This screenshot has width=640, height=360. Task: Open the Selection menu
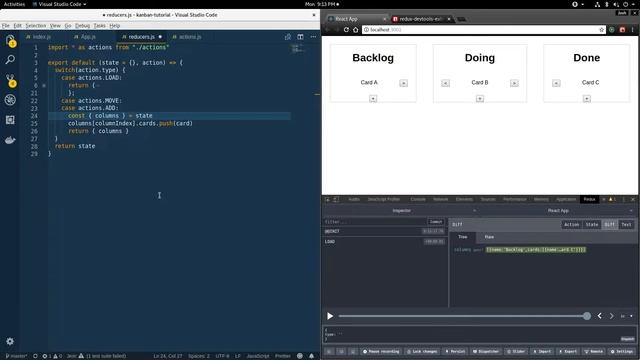(x=36, y=26)
